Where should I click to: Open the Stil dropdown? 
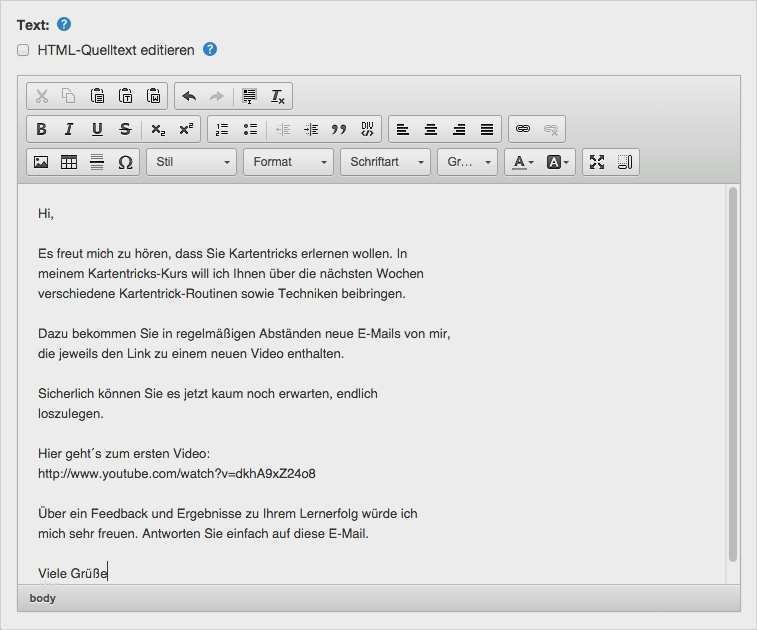pyautogui.click(x=192, y=162)
